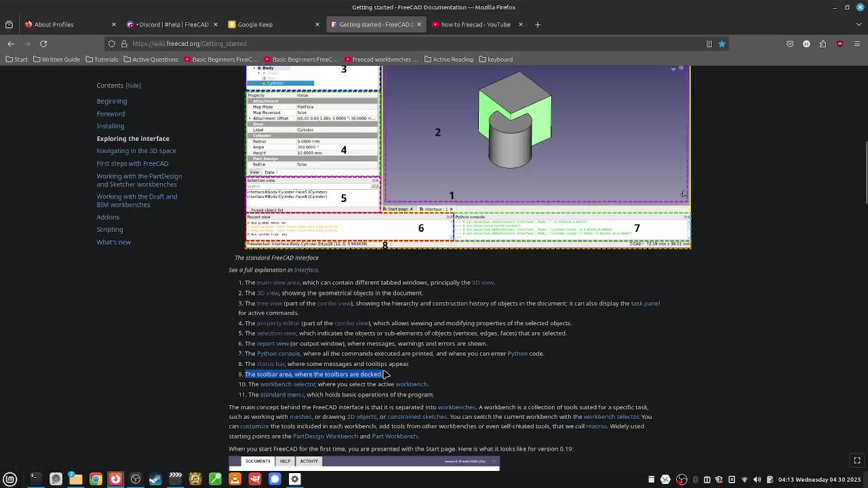This screenshot has height=488, width=868.
Task: Open the Active Questions bookmarks folder
Action: (x=151, y=59)
